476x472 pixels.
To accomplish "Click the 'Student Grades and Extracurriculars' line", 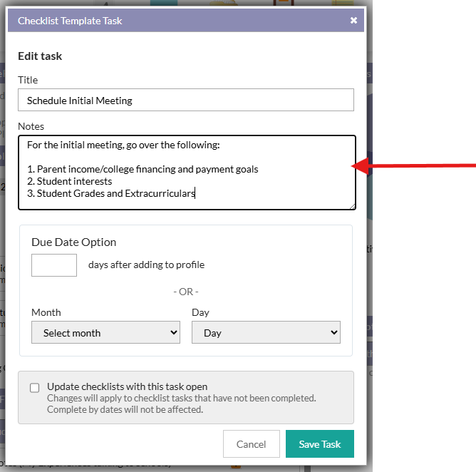I will click(115, 193).
